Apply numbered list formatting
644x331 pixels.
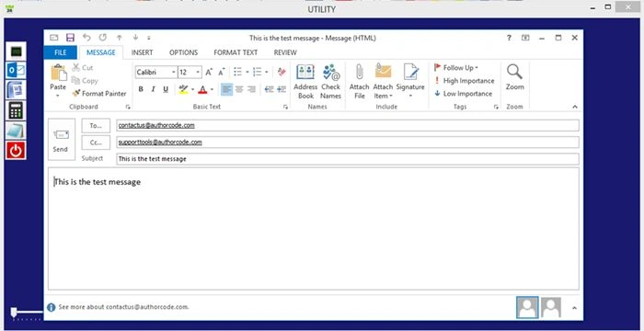point(258,73)
